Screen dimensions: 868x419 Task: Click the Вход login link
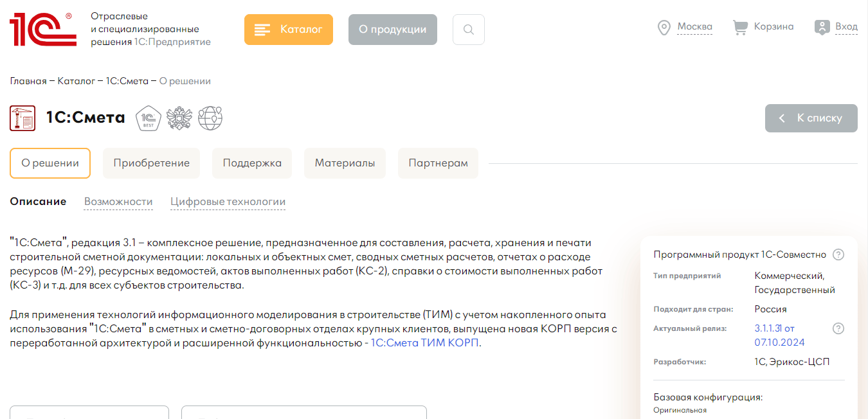[x=846, y=27]
